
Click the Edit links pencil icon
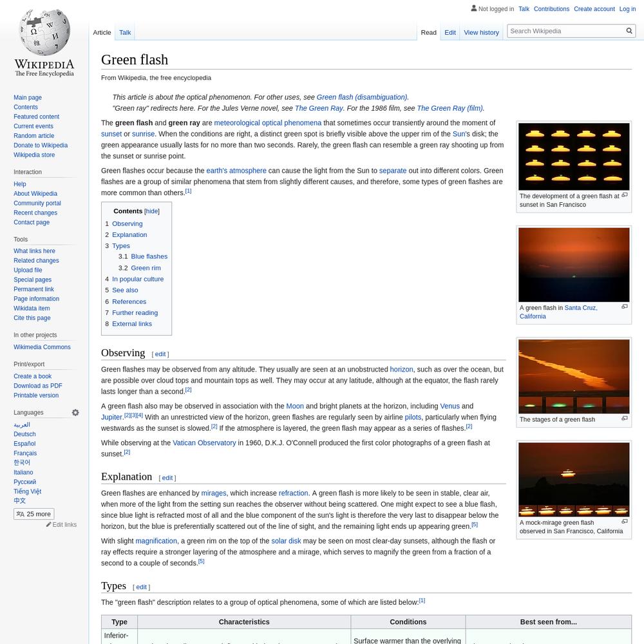(x=48, y=524)
